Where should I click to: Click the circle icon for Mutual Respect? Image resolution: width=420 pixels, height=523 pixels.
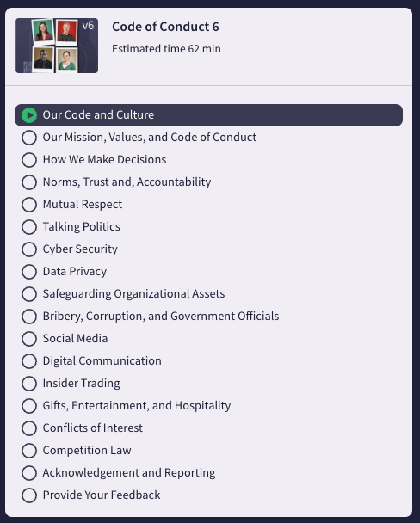[x=29, y=205]
